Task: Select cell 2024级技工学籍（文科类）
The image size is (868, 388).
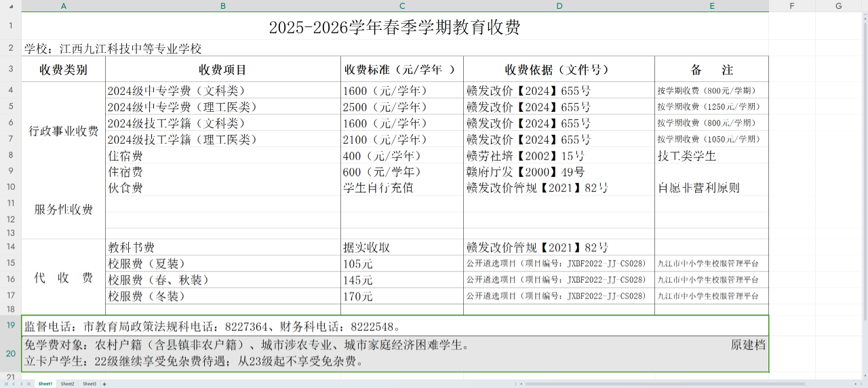Action: (223, 123)
